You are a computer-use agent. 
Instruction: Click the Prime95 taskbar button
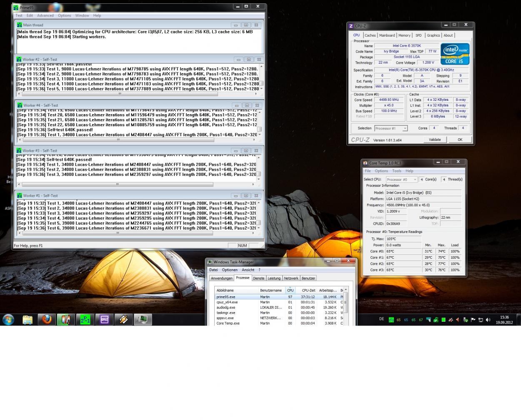click(85, 320)
